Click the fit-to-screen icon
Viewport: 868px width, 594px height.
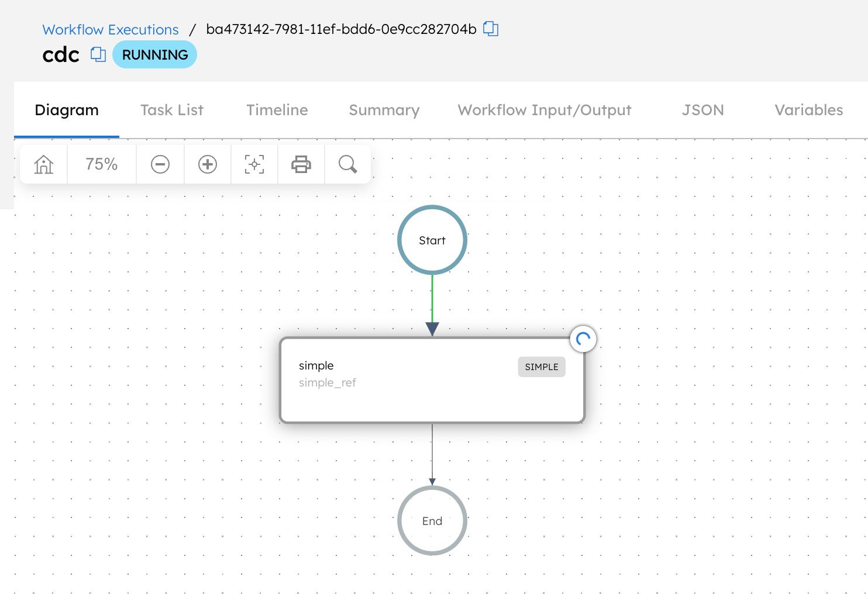[x=254, y=165]
